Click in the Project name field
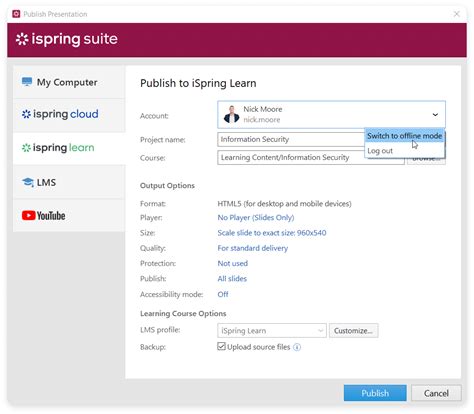This screenshot has width=474, height=414. click(x=291, y=139)
